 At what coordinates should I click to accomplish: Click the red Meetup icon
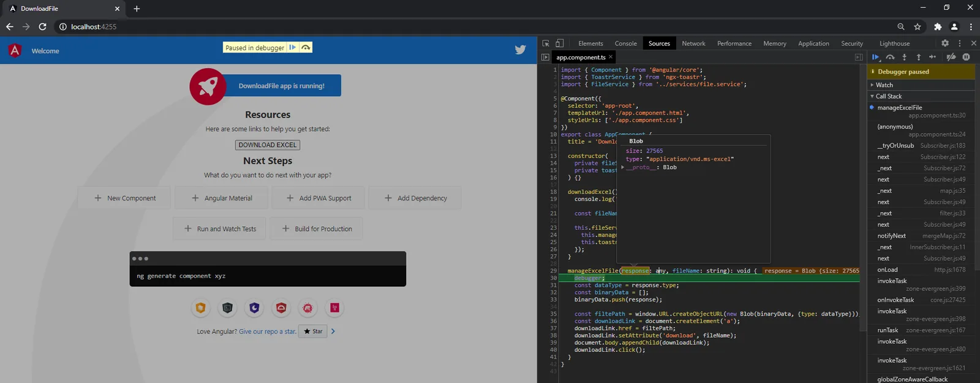point(308,308)
